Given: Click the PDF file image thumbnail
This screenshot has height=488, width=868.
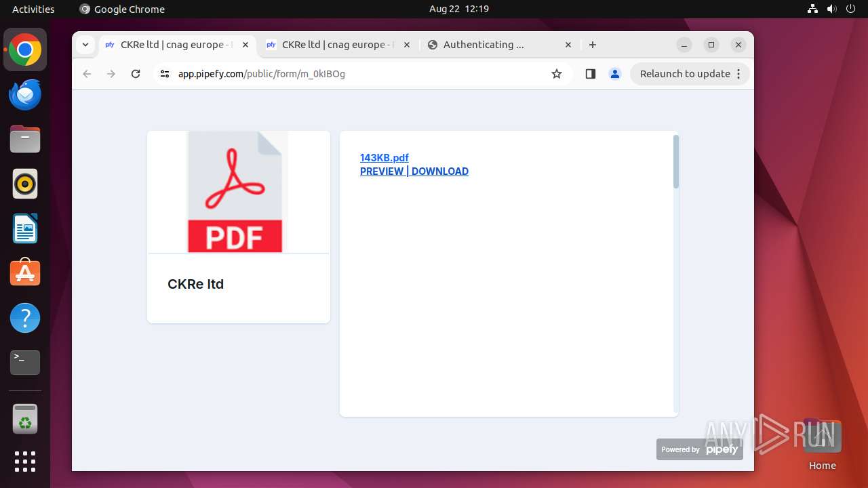Looking at the screenshot, I should [235, 192].
